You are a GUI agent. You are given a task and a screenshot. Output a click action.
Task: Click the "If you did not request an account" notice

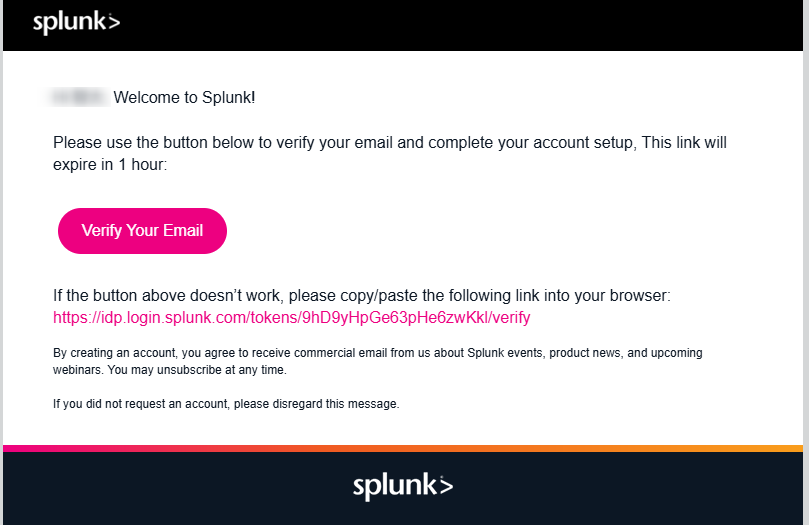(x=226, y=404)
